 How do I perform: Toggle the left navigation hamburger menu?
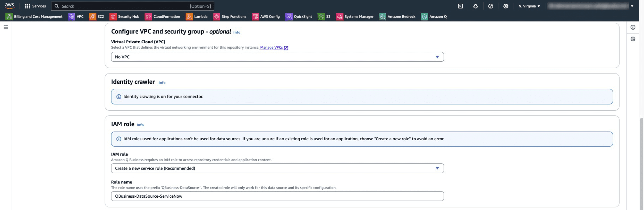pos(6,27)
